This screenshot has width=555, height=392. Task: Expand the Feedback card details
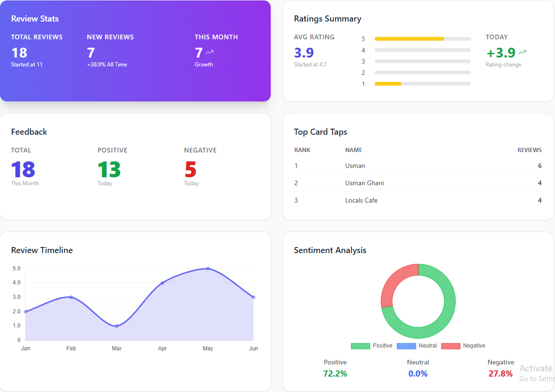[29, 132]
